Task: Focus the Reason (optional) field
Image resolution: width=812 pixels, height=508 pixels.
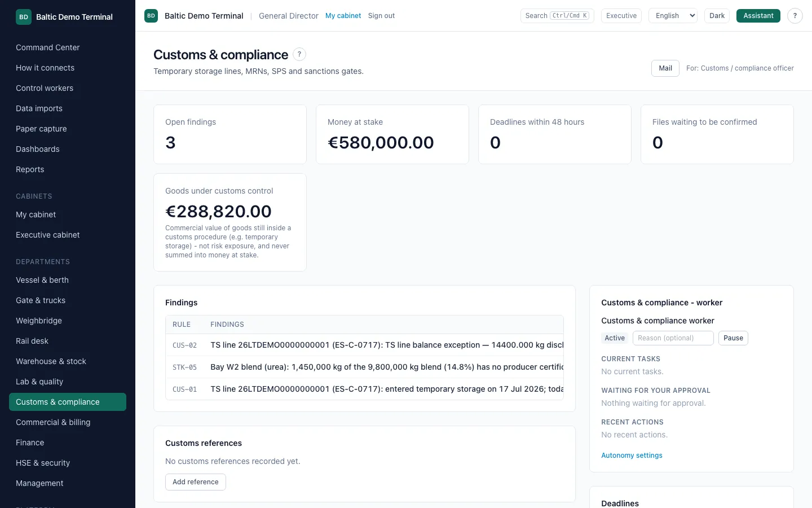Action: 673,338
